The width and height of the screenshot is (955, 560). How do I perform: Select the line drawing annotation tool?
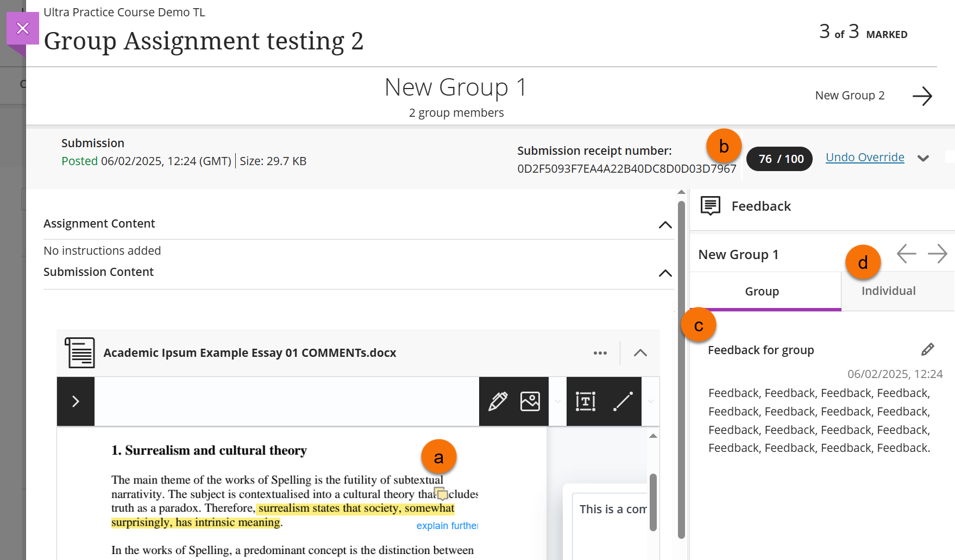623,401
